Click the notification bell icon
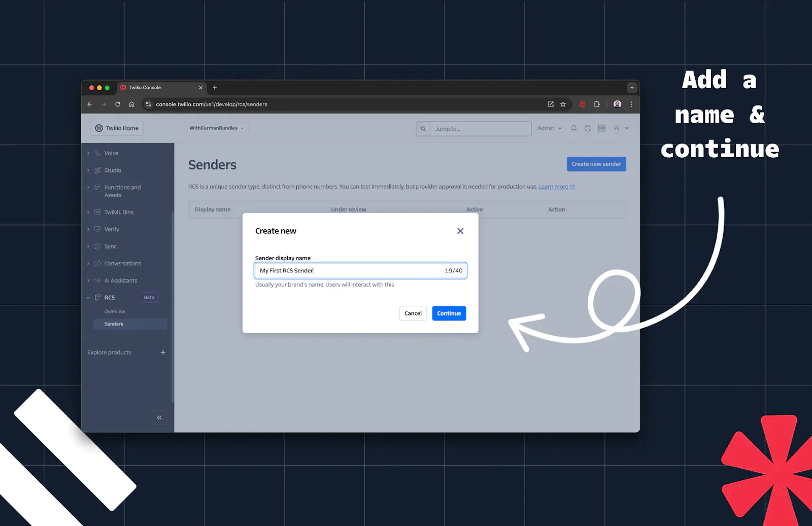 [573, 128]
